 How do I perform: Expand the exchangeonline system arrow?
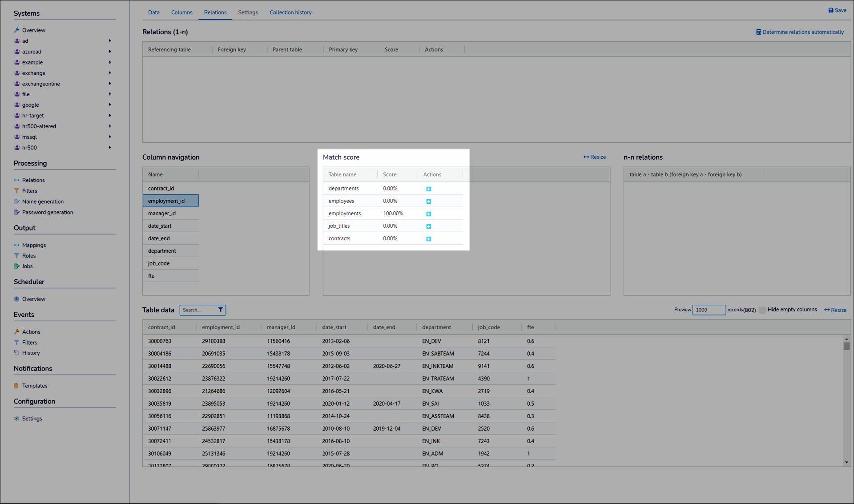pos(110,84)
